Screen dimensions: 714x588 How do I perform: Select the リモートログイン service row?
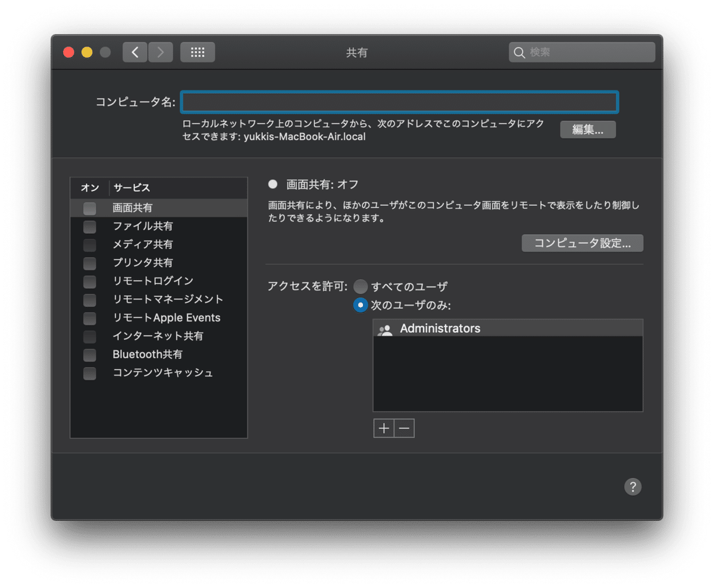point(159,282)
